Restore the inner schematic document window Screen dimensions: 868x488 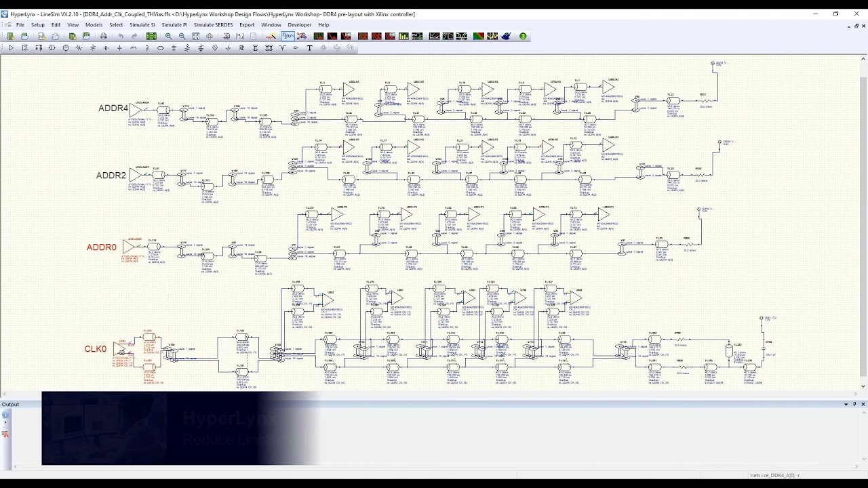(x=856, y=26)
